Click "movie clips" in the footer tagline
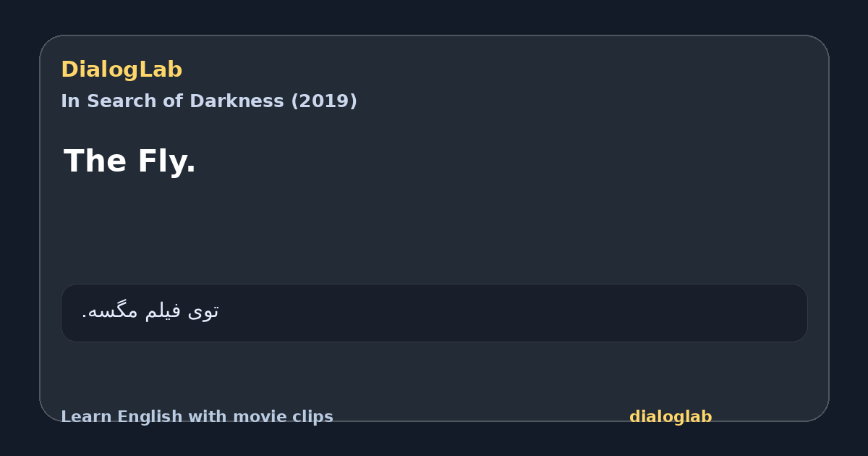This screenshot has width=868, height=456. [x=288, y=417]
